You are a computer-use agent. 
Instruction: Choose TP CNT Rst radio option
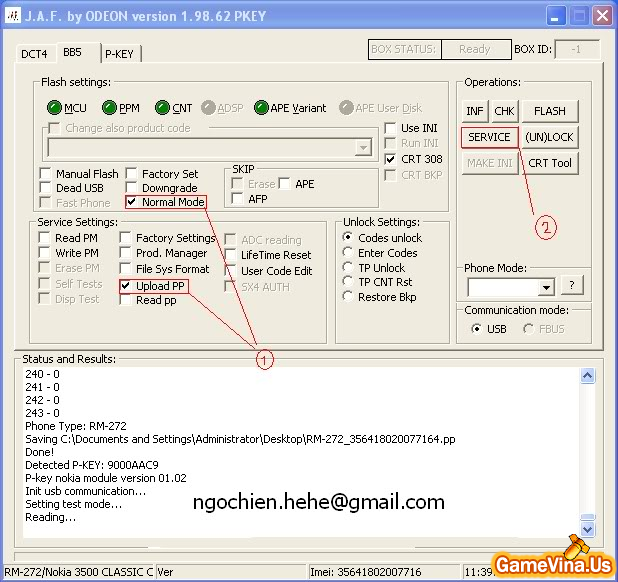348,282
